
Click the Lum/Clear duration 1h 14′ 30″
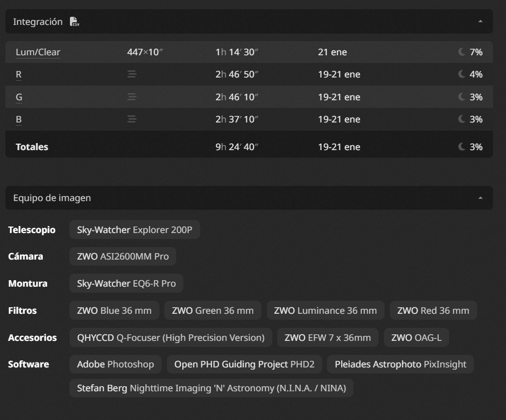pyautogui.click(x=237, y=52)
